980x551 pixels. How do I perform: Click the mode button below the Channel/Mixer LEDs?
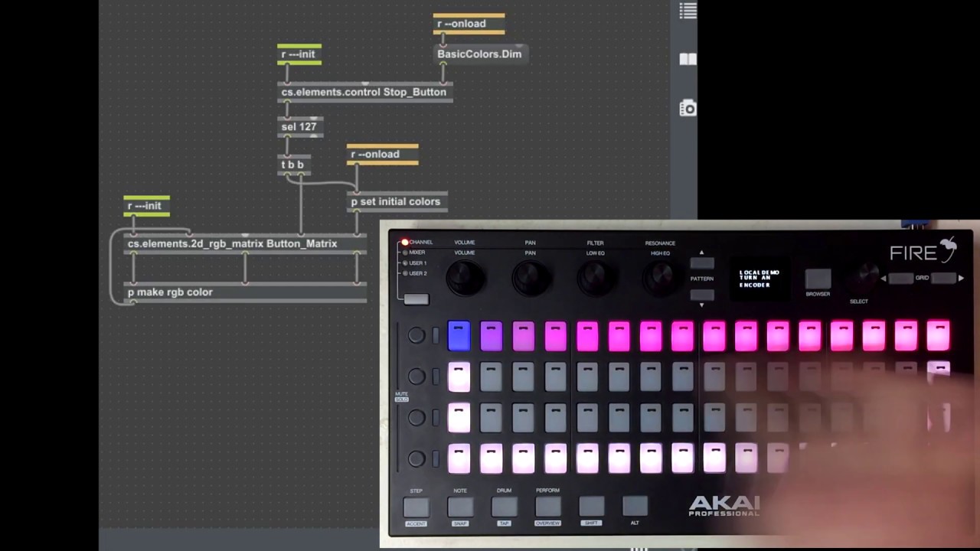416,299
